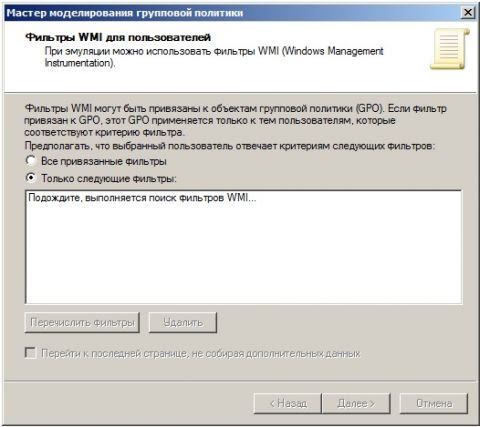Click the 'Удалить' button
This screenshot has width=480, height=427.
(x=183, y=322)
